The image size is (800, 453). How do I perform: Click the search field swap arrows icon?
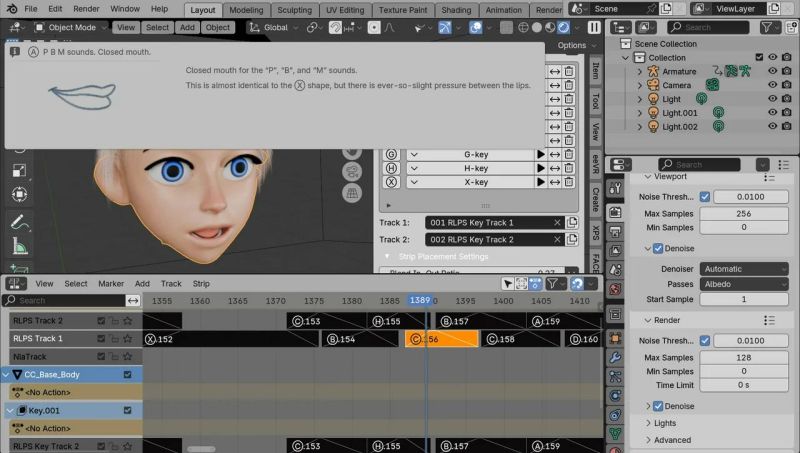[133, 300]
